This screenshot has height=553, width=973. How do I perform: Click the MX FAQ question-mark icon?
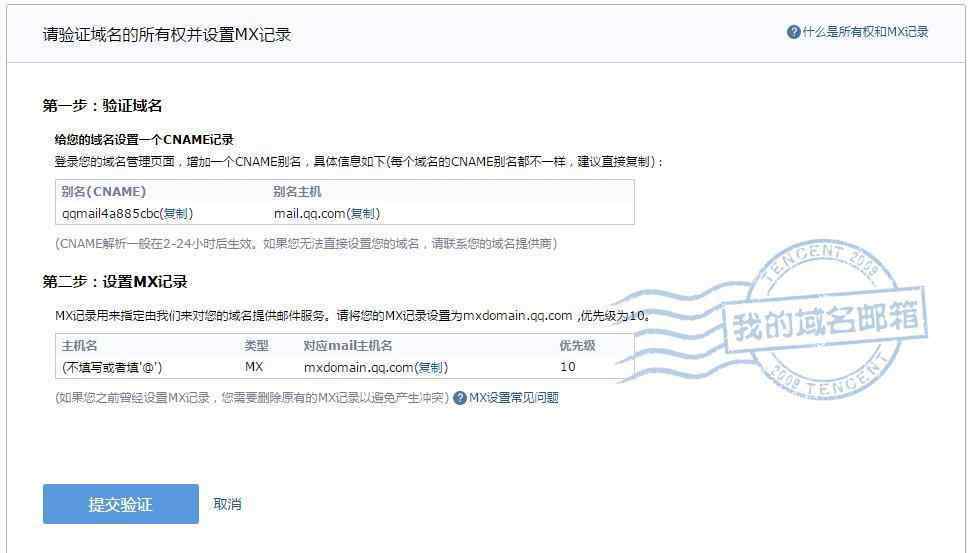(x=460, y=398)
